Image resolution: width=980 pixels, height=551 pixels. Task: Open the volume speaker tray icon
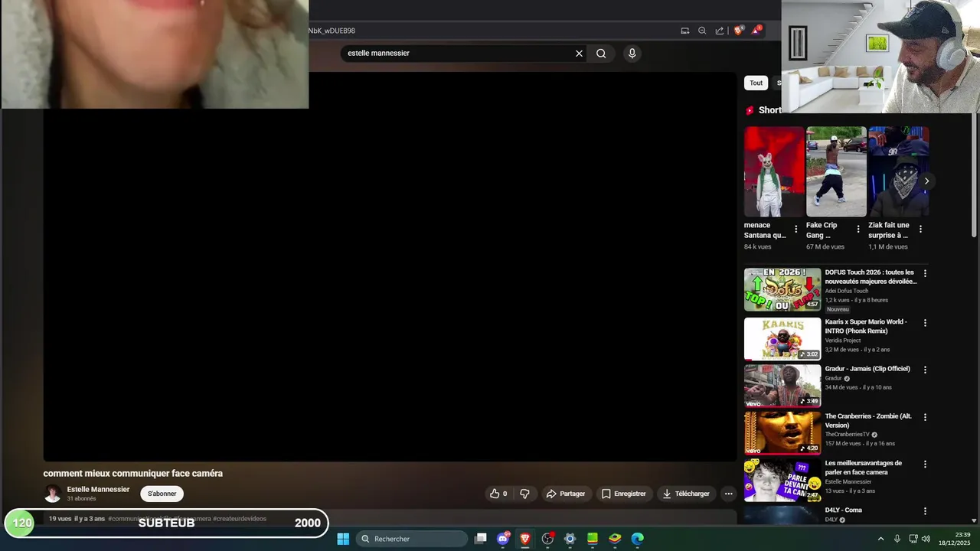point(926,539)
